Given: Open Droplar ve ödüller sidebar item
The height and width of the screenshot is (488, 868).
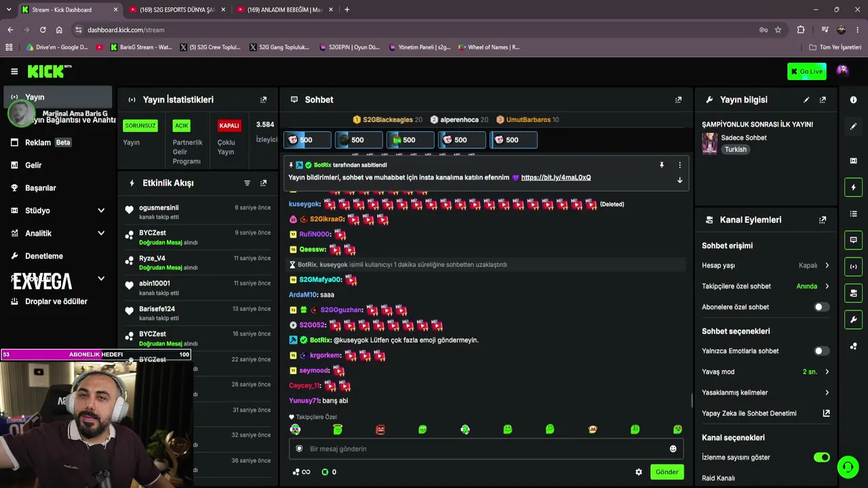Looking at the screenshot, I should (58, 302).
